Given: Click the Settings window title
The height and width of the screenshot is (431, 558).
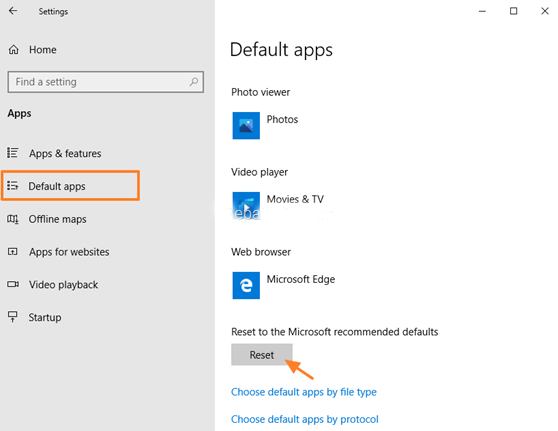Looking at the screenshot, I should (53, 12).
